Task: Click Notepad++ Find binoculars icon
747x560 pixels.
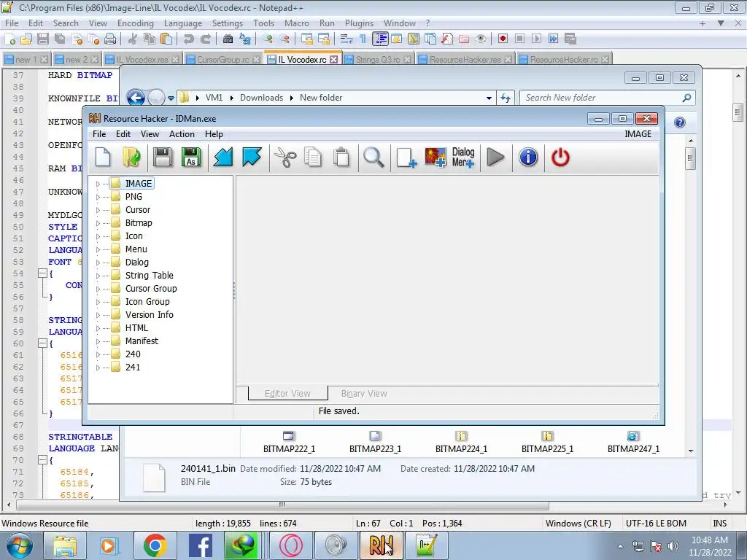Action: 228,39
